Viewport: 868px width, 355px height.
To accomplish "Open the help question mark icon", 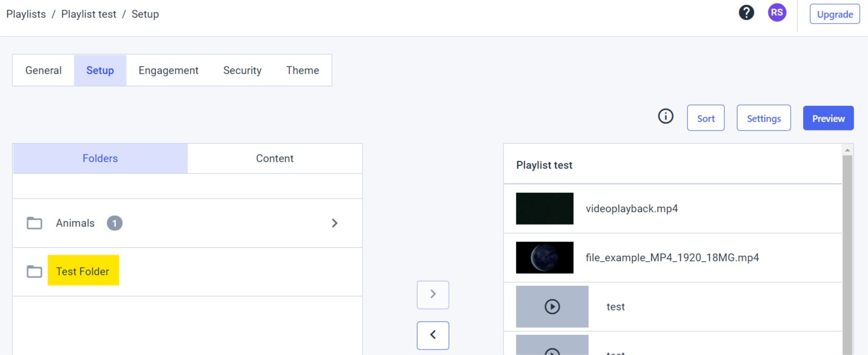I will tap(746, 13).
